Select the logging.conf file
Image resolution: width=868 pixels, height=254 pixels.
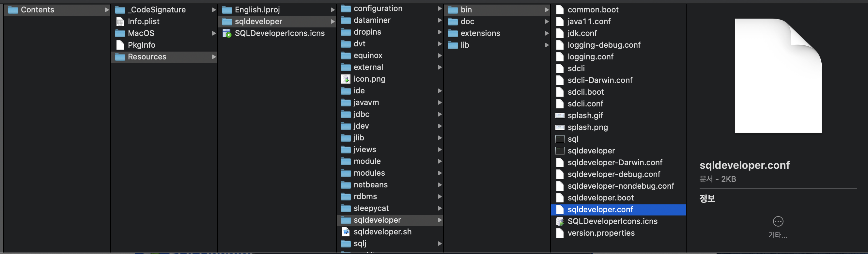618,57
